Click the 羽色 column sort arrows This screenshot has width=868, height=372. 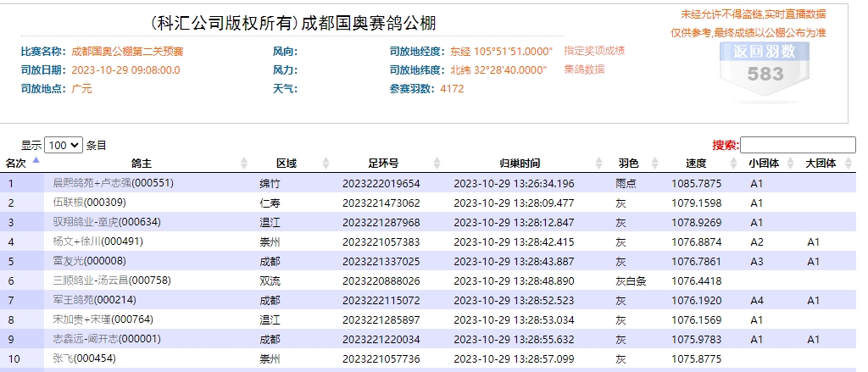657,164
